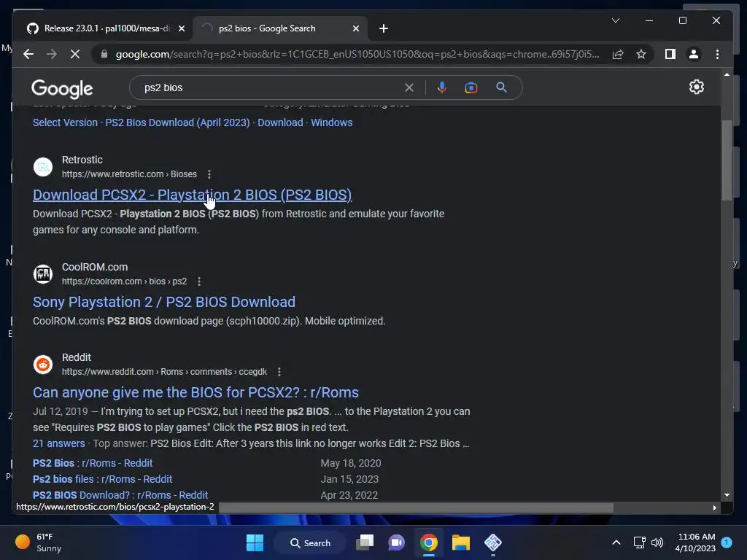Click the Windows sitelink

tap(332, 122)
